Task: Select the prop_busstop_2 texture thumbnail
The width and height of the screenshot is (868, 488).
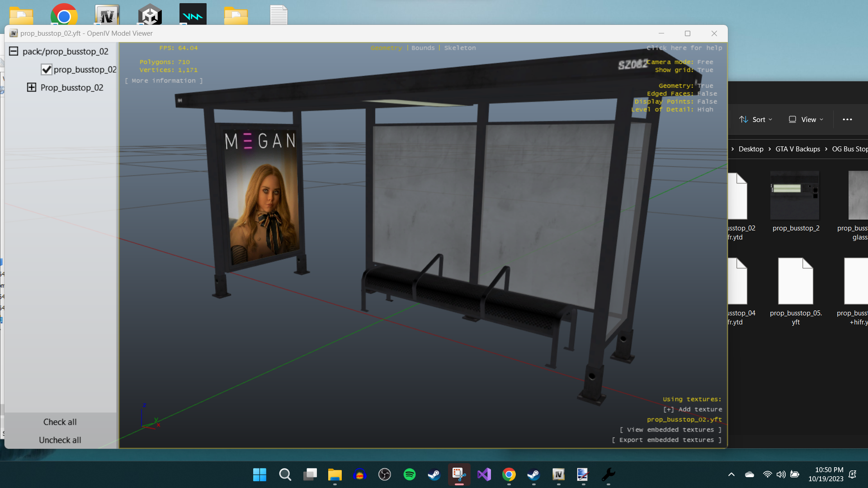Action: pyautogui.click(x=795, y=196)
